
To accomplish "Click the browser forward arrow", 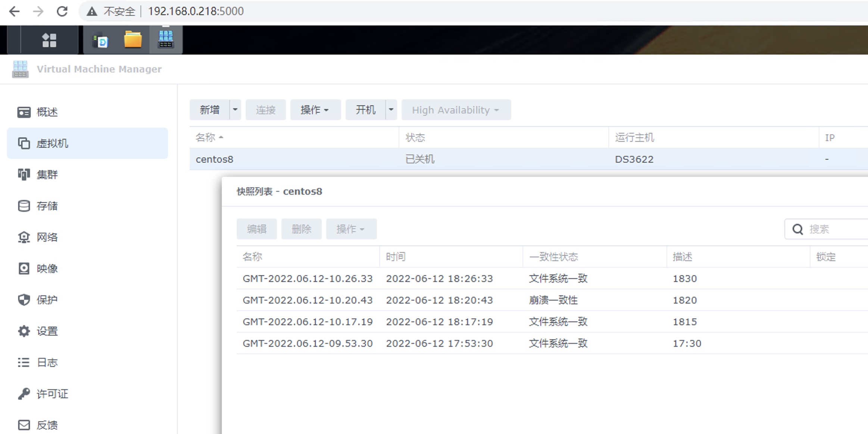I will click(x=38, y=11).
